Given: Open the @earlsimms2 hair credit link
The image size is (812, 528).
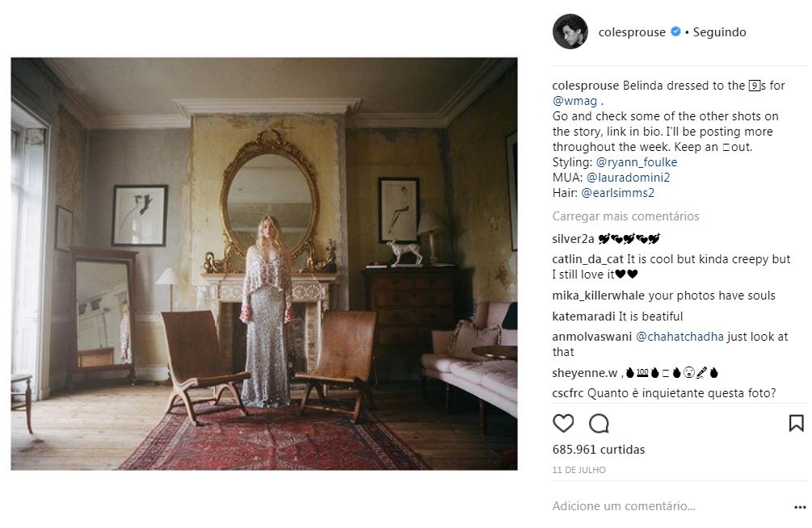Looking at the screenshot, I should pos(617,193).
